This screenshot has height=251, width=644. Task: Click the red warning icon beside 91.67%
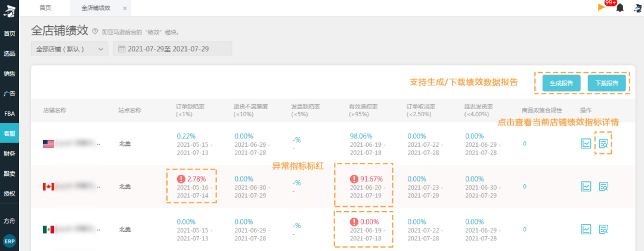click(x=354, y=179)
